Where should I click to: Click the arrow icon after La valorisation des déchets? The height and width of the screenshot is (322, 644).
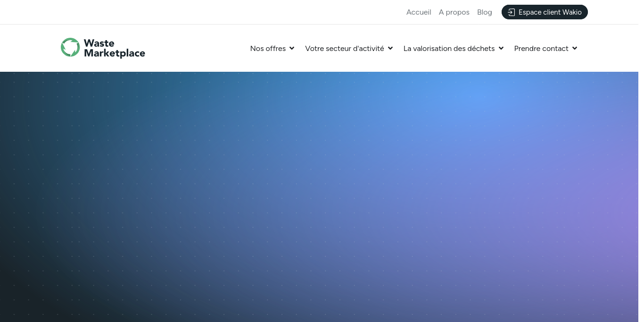[501, 48]
